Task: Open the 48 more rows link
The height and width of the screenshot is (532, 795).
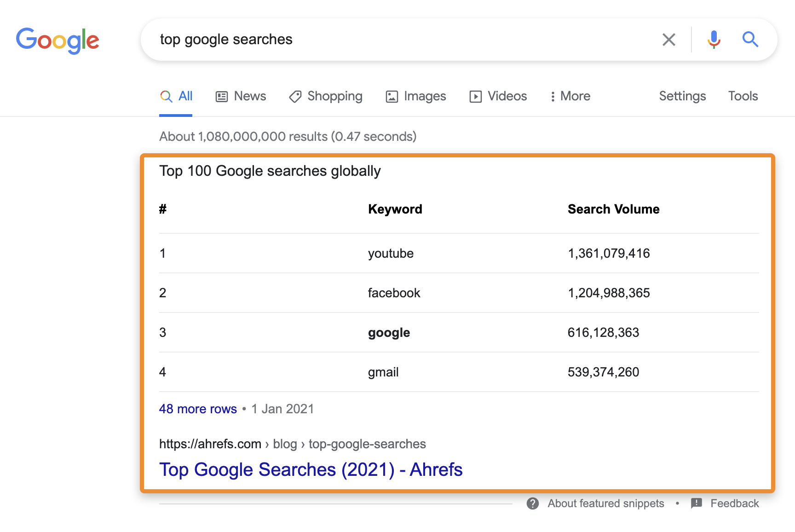Action: (198, 409)
